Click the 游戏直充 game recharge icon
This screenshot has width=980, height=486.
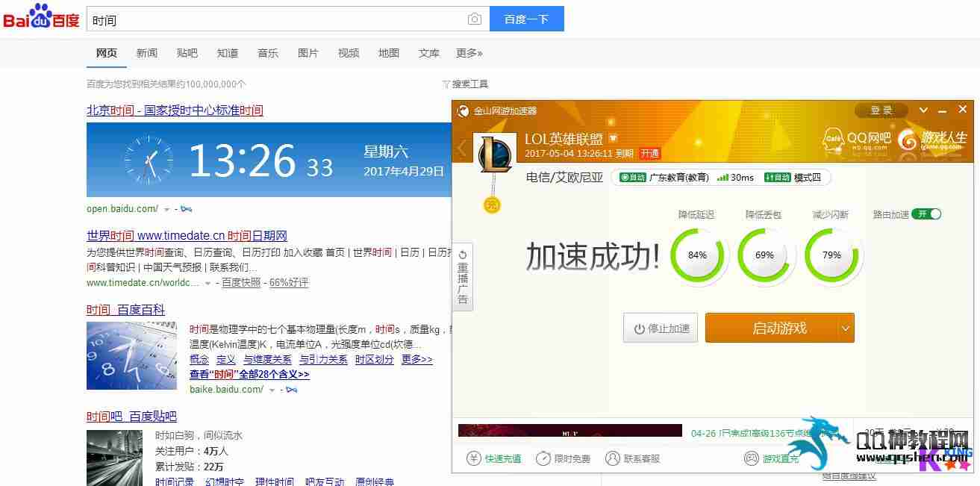pos(751,458)
